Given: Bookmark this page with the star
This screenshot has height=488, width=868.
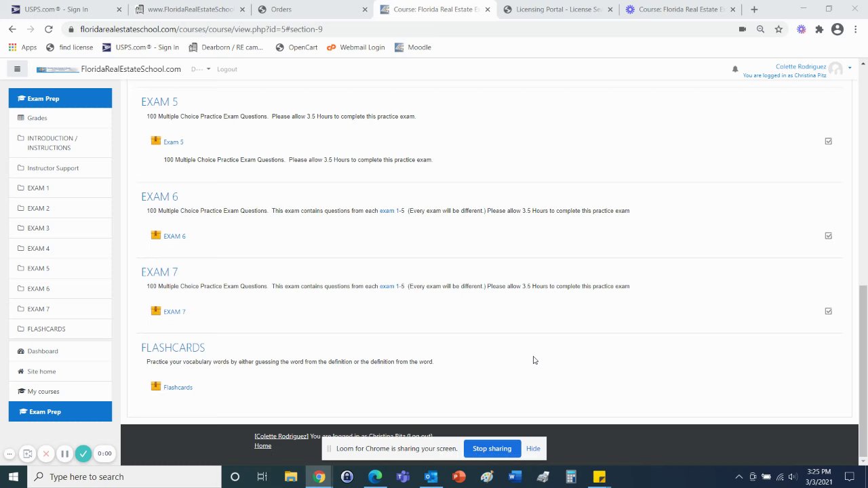Looking at the screenshot, I should 778,29.
